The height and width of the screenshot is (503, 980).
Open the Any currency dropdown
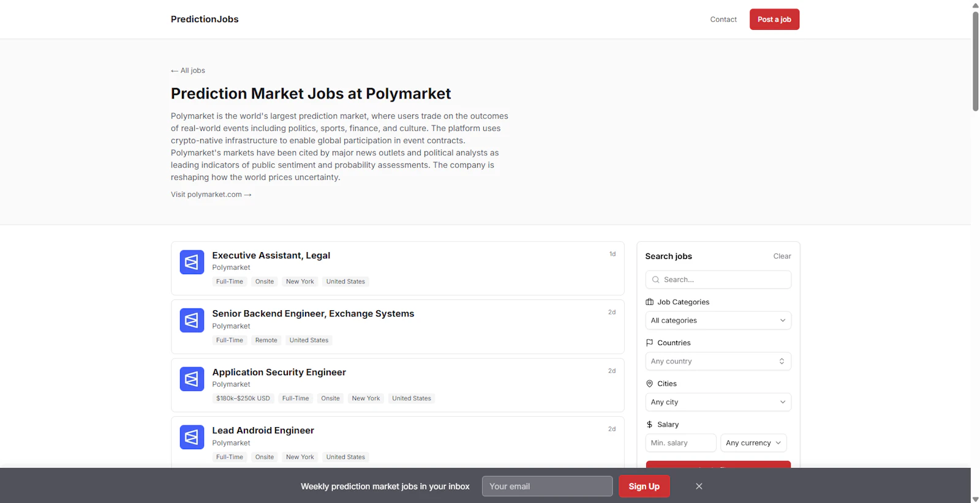click(x=753, y=443)
